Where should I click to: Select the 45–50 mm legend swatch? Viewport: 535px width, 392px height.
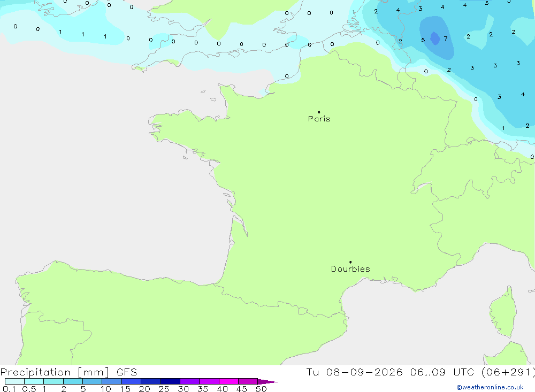[248, 381]
